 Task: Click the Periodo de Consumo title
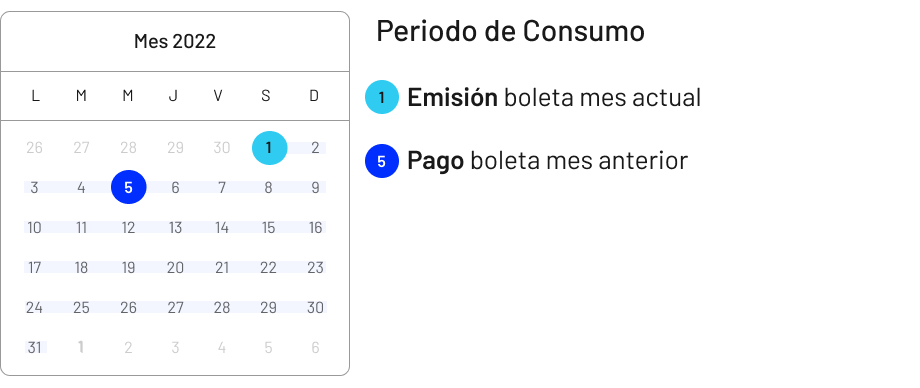pos(510,31)
